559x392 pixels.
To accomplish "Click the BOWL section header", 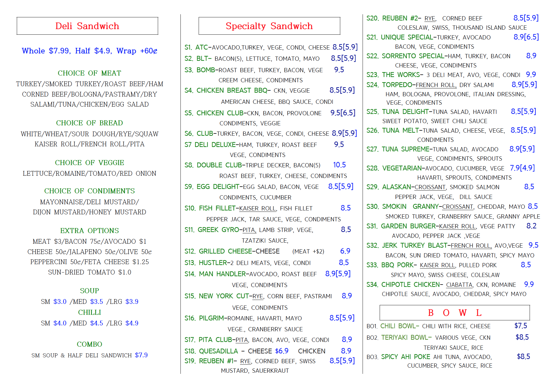I will point(454,313).
